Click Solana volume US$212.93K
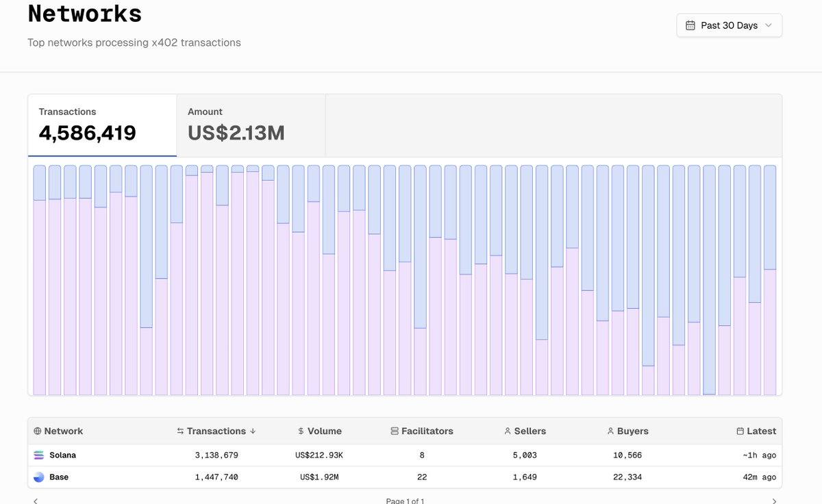822x504 pixels. coord(319,455)
